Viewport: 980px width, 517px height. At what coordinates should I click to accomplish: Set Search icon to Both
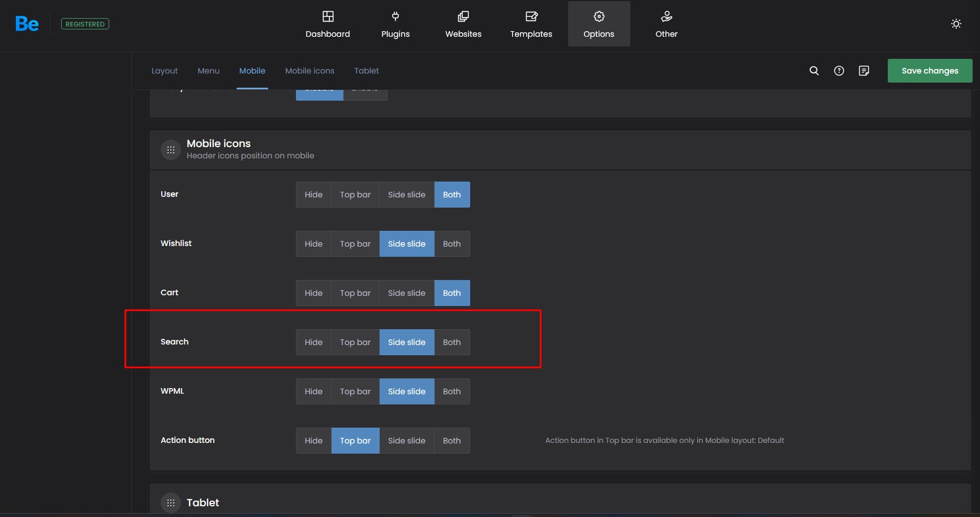coord(452,342)
